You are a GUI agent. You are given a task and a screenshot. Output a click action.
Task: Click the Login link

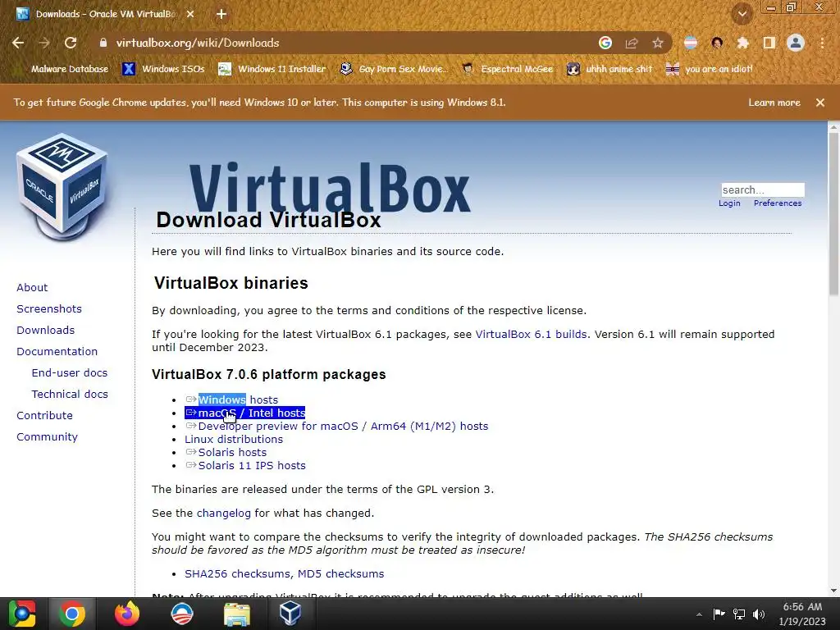[729, 203]
